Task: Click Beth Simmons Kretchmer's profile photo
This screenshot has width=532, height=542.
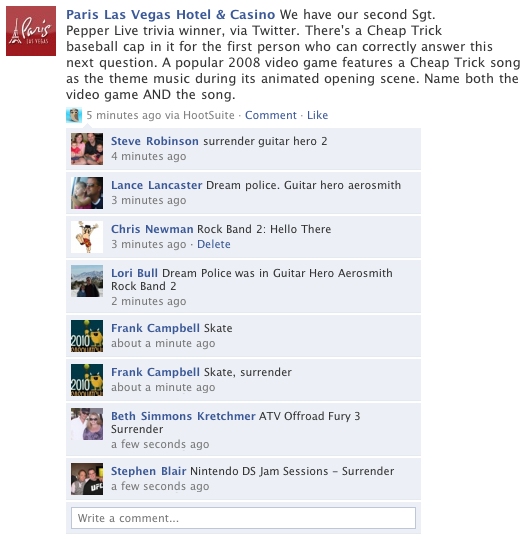Action: (x=87, y=424)
